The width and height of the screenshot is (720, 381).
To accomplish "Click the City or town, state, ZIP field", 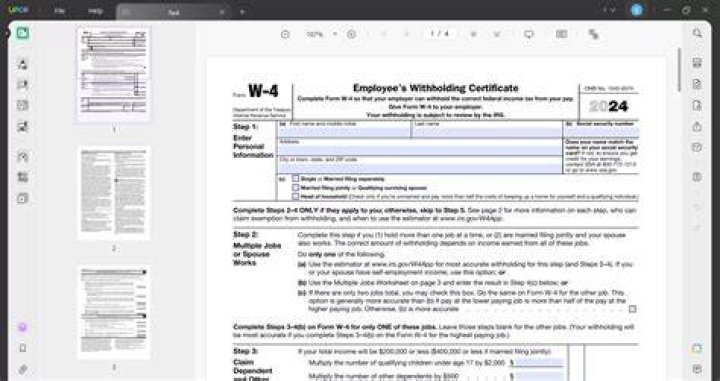I will (420, 168).
